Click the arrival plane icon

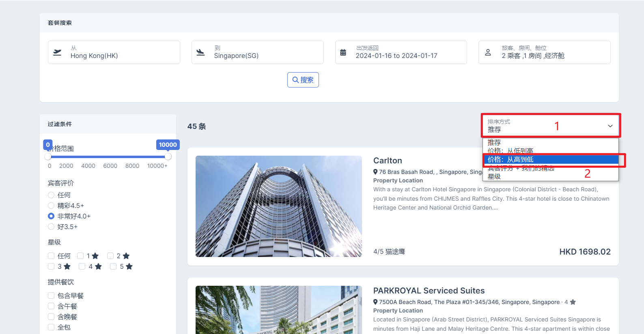point(200,52)
